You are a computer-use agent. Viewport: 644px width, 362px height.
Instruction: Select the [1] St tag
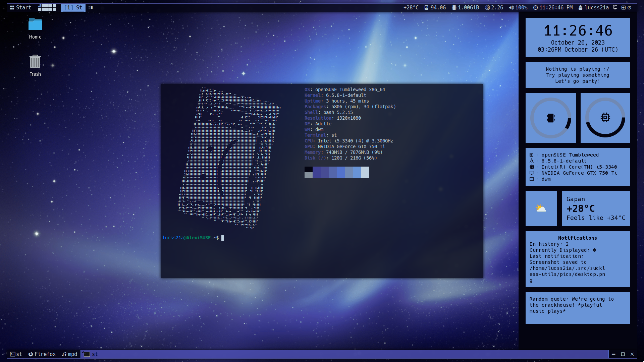click(x=73, y=7)
